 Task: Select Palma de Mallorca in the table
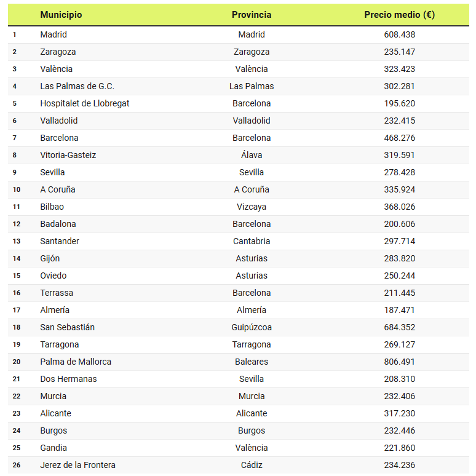tap(76, 362)
